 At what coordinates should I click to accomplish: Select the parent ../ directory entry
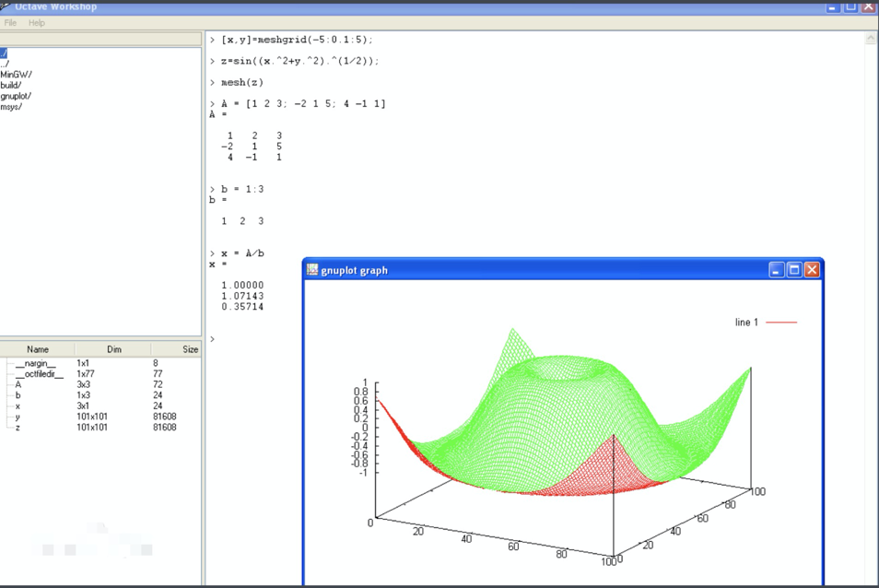coord(5,64)
